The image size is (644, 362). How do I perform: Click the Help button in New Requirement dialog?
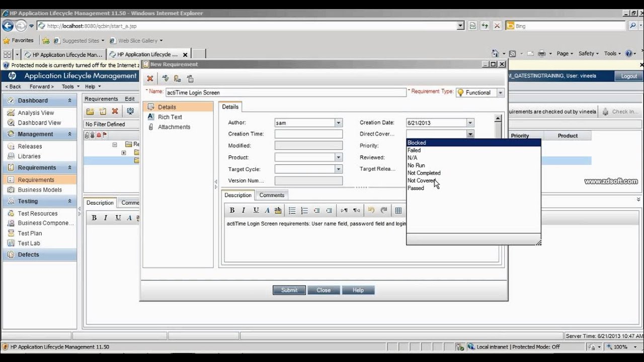[x=358, y=290]
